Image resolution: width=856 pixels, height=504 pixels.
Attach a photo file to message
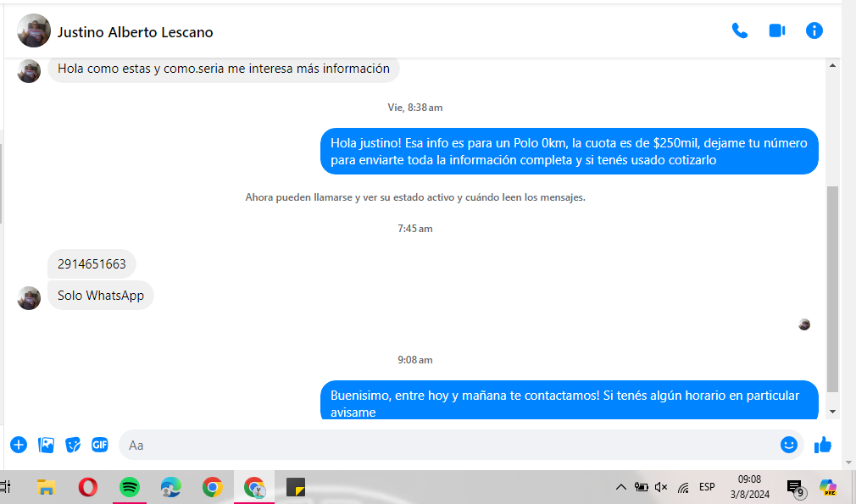[x=46, y=445]
